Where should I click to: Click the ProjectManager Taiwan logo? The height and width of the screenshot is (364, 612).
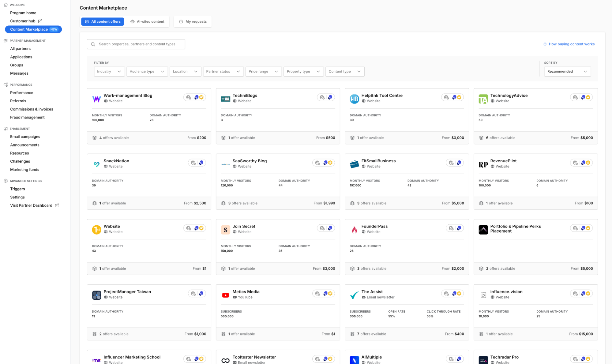pyautogui.click(x=96, y=295)
